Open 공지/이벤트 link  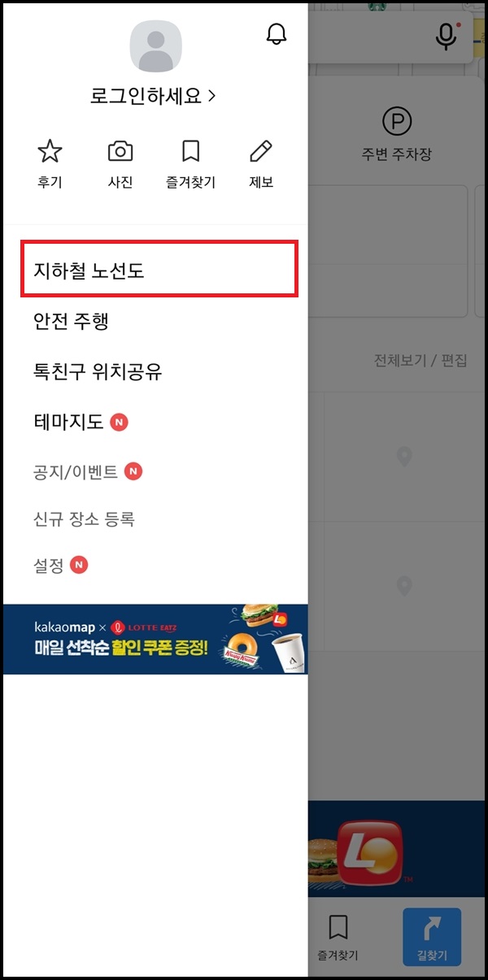tap(76, 471)
